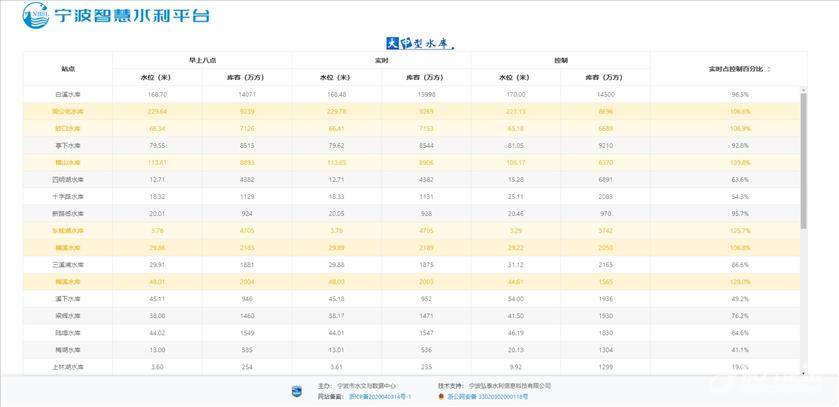Screen dimensions: 839x407
Task: Select the 三溪浦水库 station row
Action: 411,265
